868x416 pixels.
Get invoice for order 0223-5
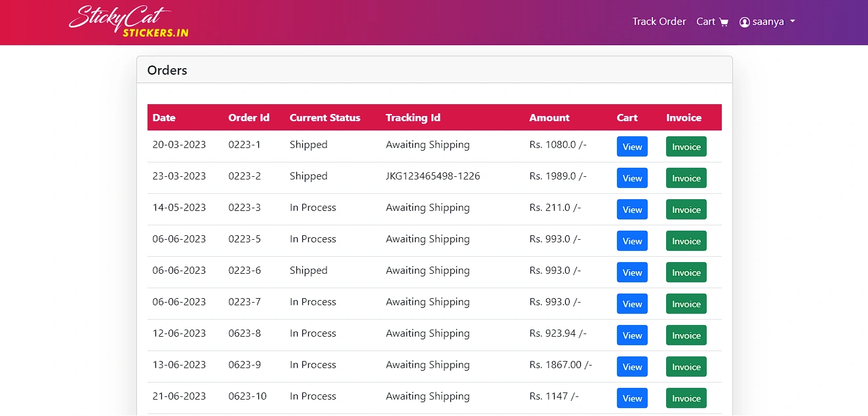[x=686, y=241]
